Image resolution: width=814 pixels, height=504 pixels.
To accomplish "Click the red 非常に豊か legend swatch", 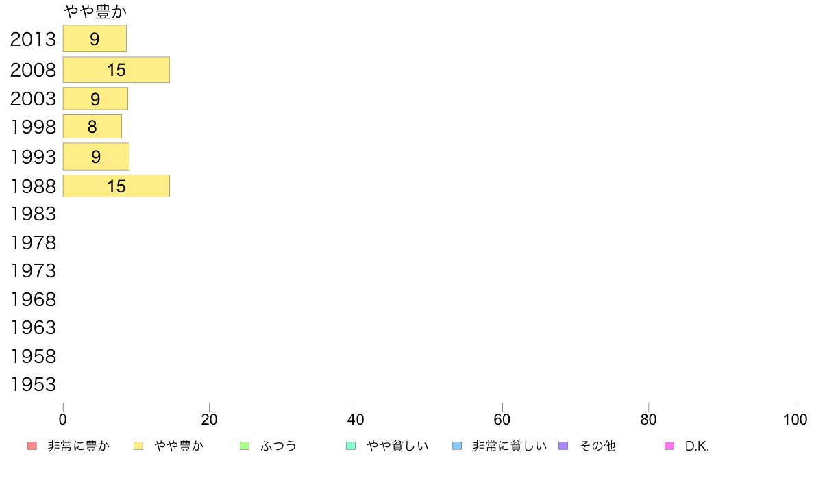I will click(x=32, y=446).
